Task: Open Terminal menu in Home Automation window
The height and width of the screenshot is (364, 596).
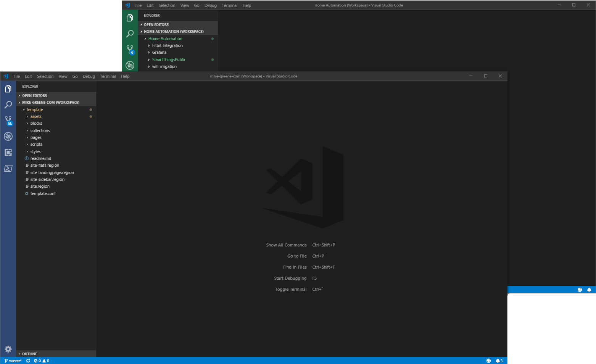Action: (230, 5)
